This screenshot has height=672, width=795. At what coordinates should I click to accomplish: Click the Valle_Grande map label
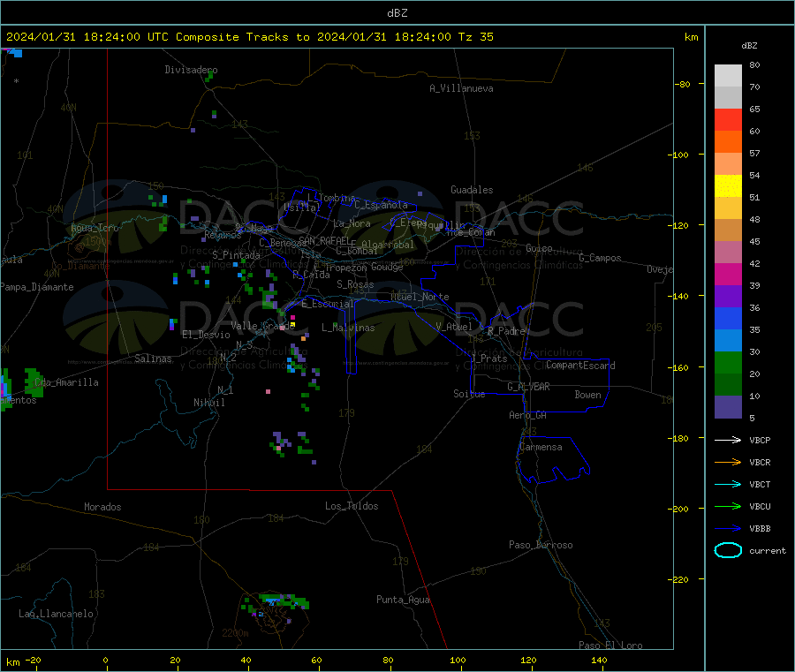tap(262, 326)
